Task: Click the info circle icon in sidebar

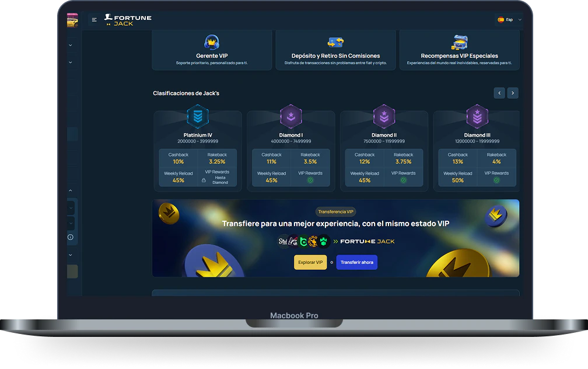Action: (71, 237)
